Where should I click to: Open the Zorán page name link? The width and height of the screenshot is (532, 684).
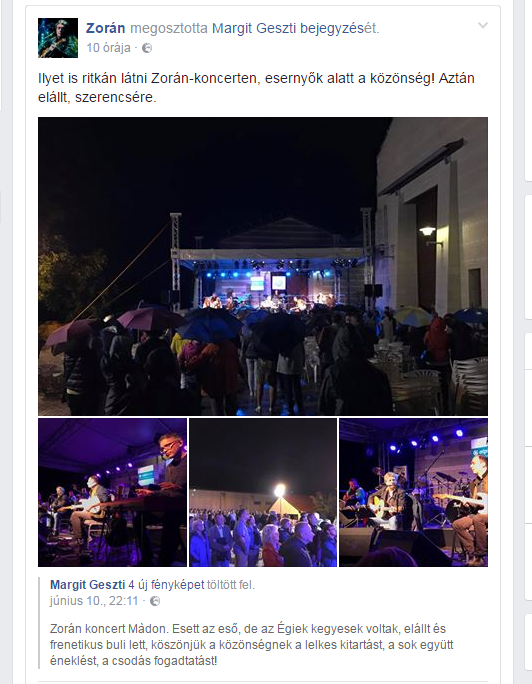(x=106, y=28)
